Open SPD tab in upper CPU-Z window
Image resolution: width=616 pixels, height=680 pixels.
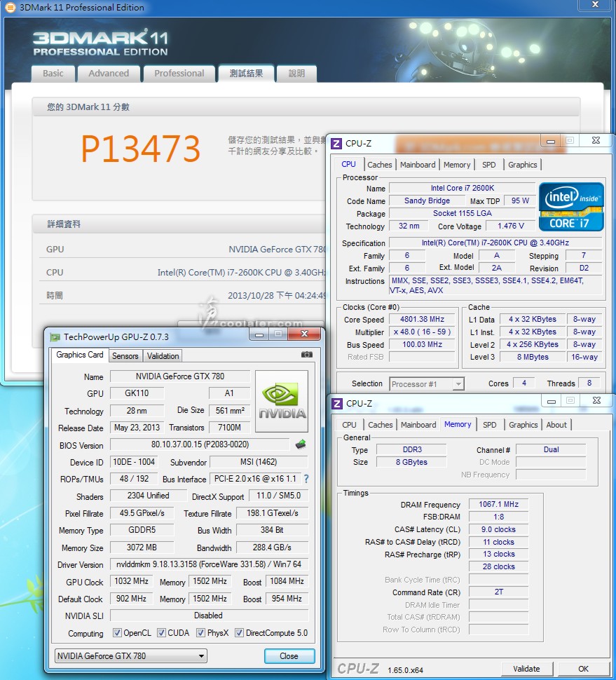[488, 165]
